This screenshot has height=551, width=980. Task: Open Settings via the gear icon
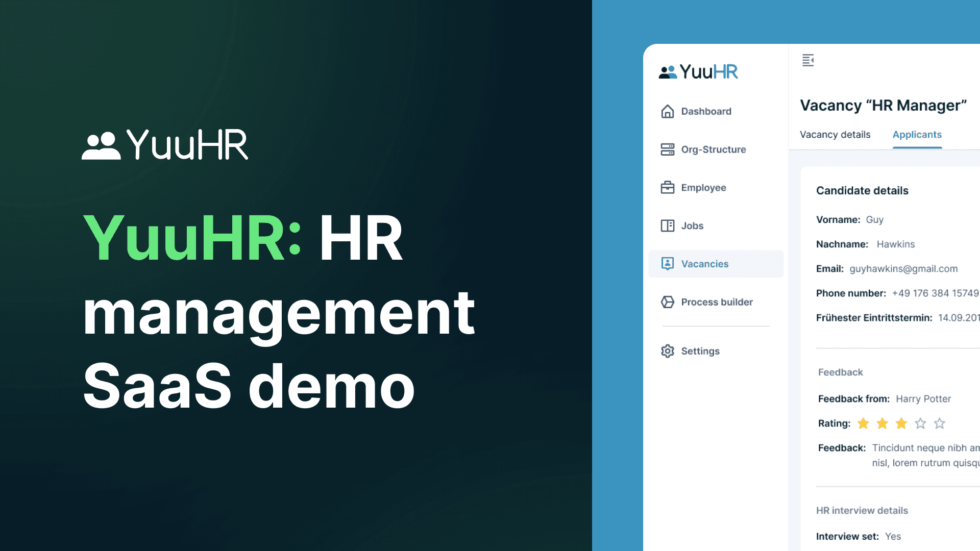click(667, 351)
